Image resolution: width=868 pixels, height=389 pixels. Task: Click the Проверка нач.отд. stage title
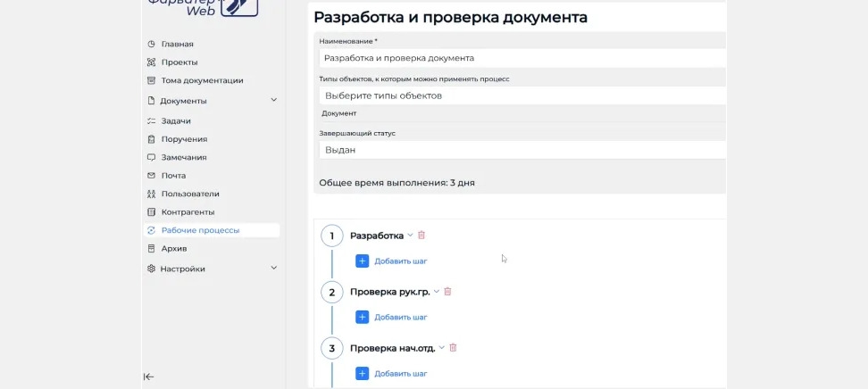393,349
